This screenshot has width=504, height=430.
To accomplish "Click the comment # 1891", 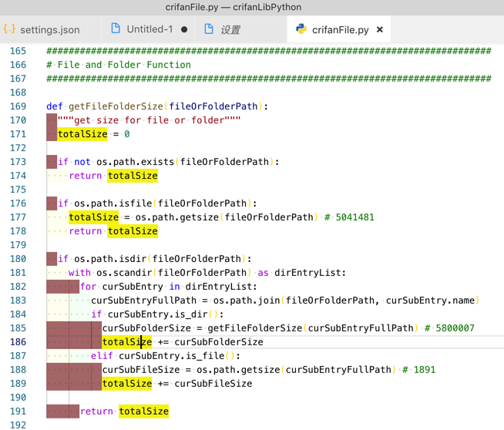I will [418, 370].
